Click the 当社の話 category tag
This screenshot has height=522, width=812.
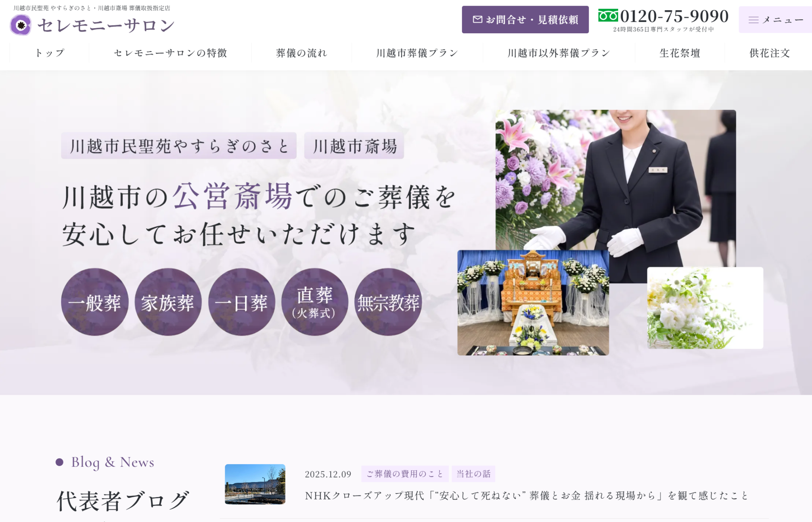tap(473, 474)
